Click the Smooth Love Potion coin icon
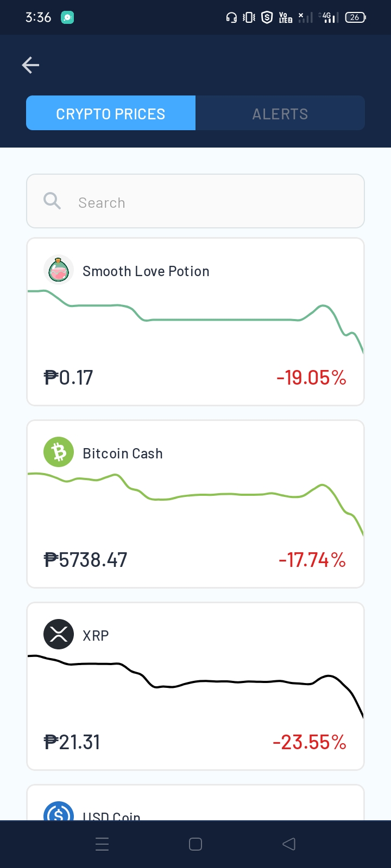This screenshot has width=391, height=868. pyautogui.click(x=59, y=270)
